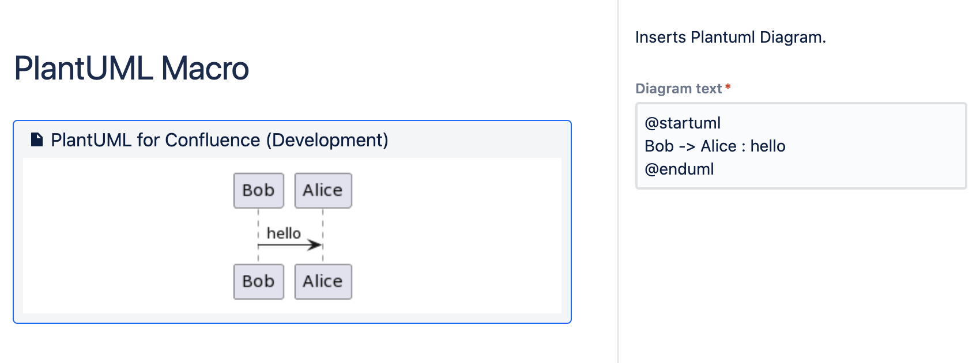Screen dimensions: 980x363
Task: Click the document icon in macro header
Action: [37, 139]
